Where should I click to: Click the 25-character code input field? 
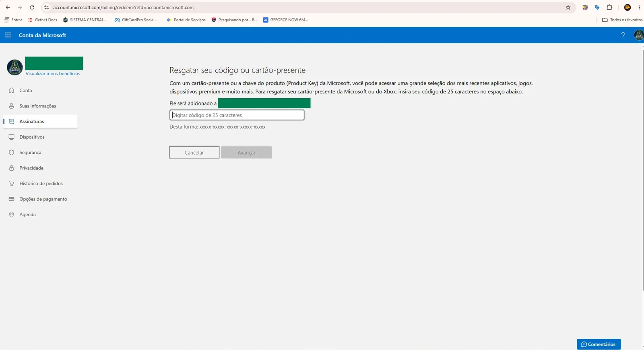[237, 115]
